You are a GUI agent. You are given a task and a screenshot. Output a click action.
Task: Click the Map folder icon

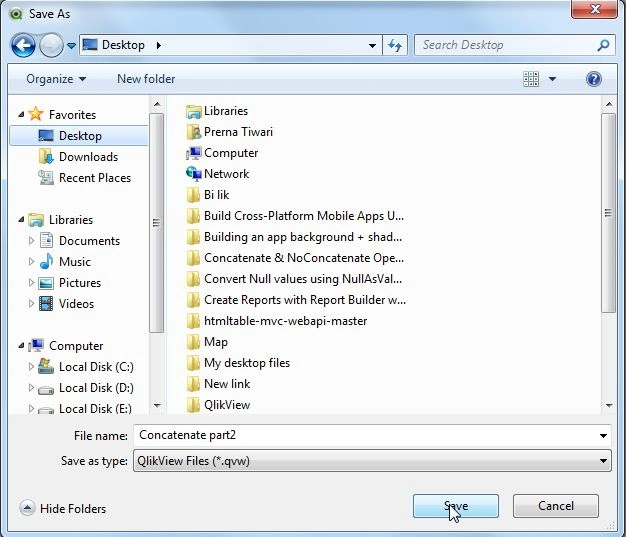[x=193, y=342]
